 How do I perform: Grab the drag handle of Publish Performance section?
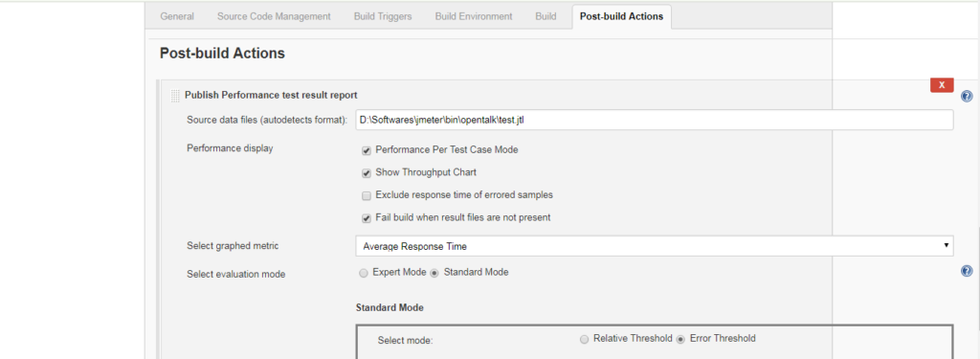pyautogui.click(x=176, y=96)
